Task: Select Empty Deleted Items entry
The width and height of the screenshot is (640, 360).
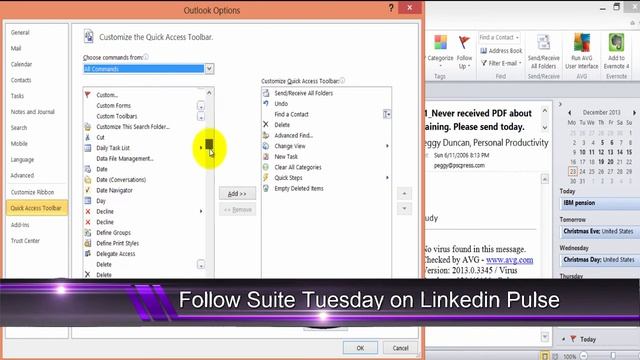Action: [299, 189]
